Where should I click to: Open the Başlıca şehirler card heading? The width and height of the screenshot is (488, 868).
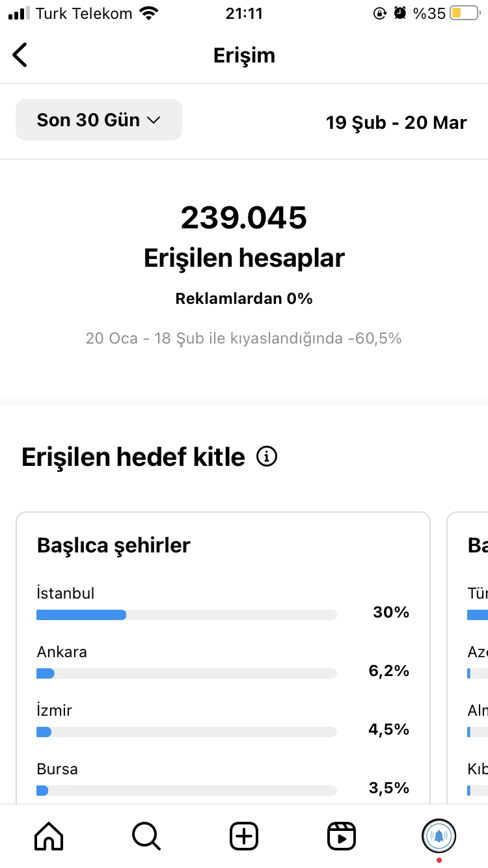pyautogui.click(x=114, y=545)
